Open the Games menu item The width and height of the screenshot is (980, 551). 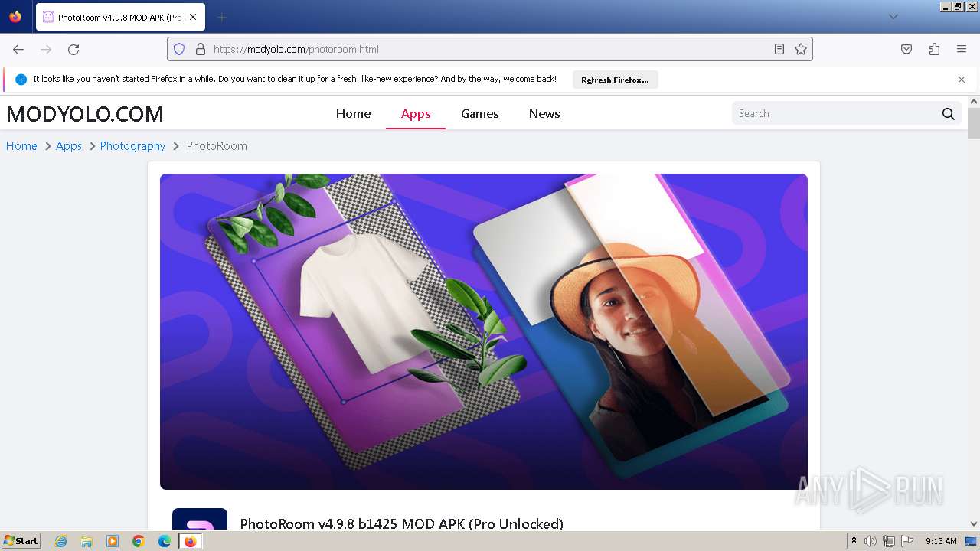[x=480, y=113]
